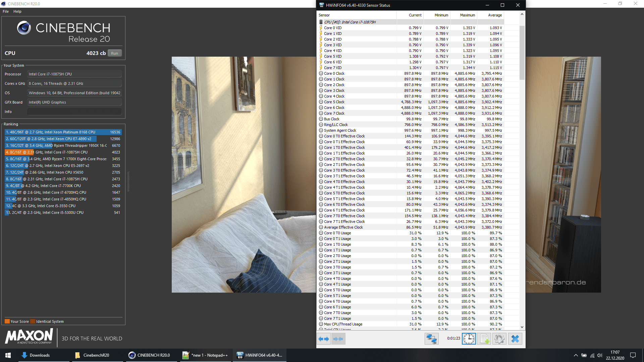Select the Core 3 T0 Usage row
This screenshot has height=362, width=644.
point(411,267)
